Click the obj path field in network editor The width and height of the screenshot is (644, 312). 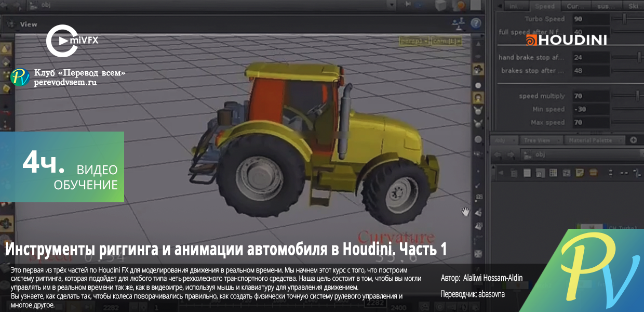[x=582, y=154]
